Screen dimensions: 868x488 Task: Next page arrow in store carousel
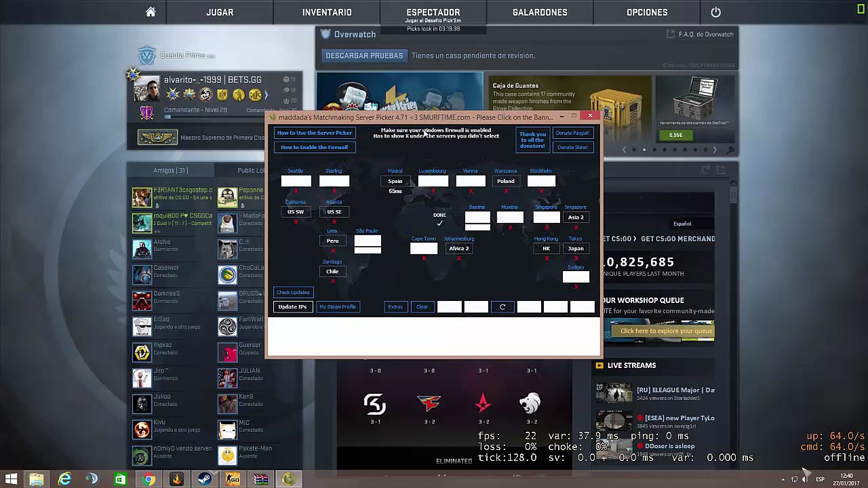(715, 150)
